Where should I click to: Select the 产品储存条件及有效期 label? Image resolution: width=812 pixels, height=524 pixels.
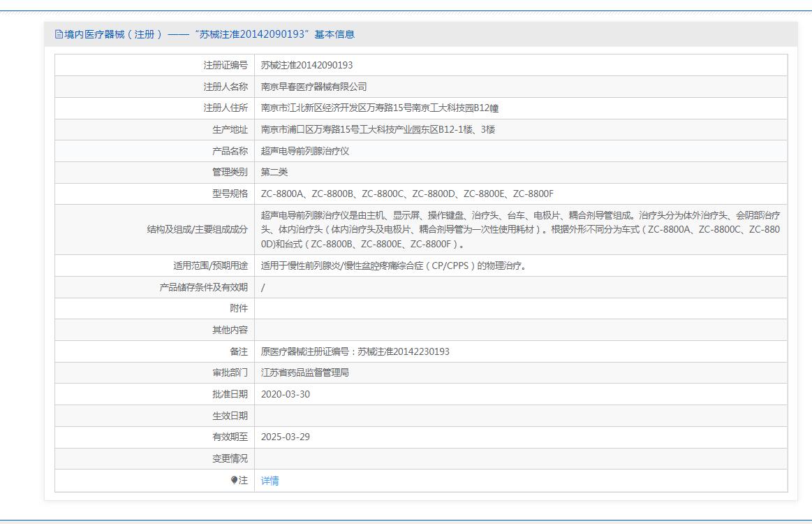click(203, 287)
